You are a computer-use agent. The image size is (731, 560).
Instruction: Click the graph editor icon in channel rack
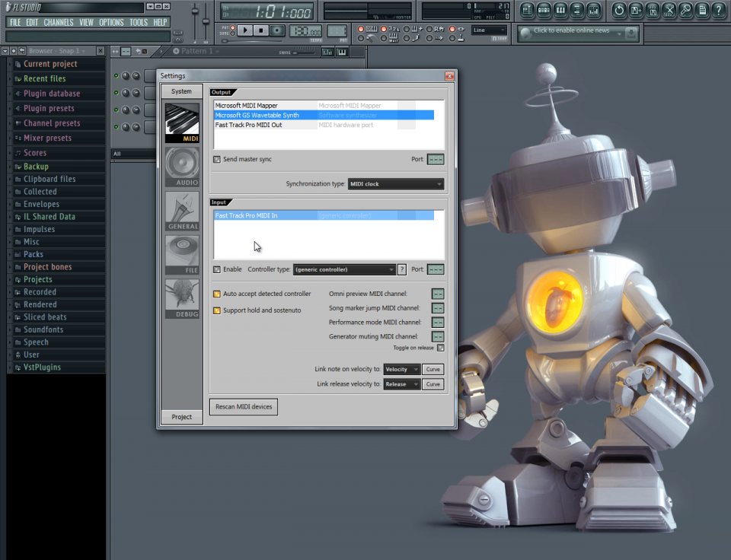point(327,52)
